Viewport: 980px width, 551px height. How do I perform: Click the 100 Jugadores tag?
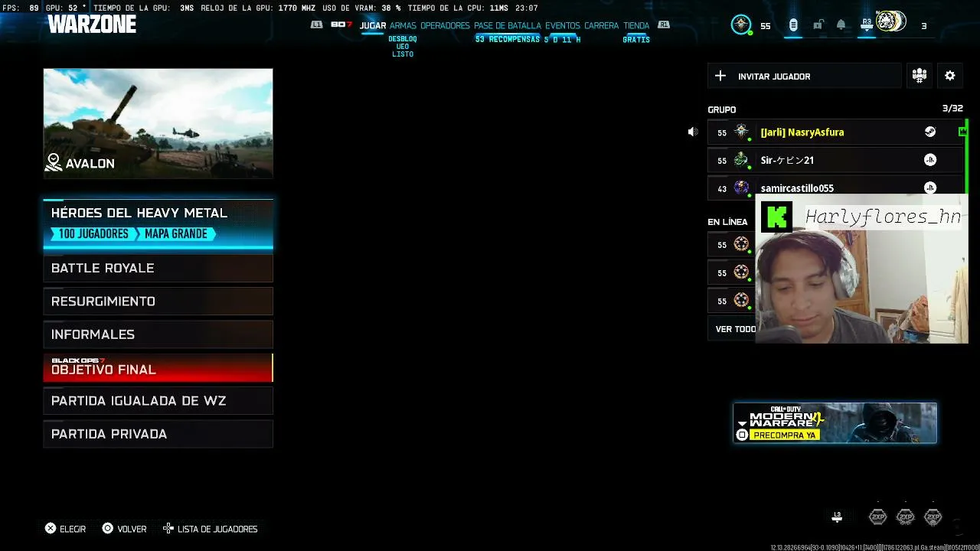(x=93, y=234)
